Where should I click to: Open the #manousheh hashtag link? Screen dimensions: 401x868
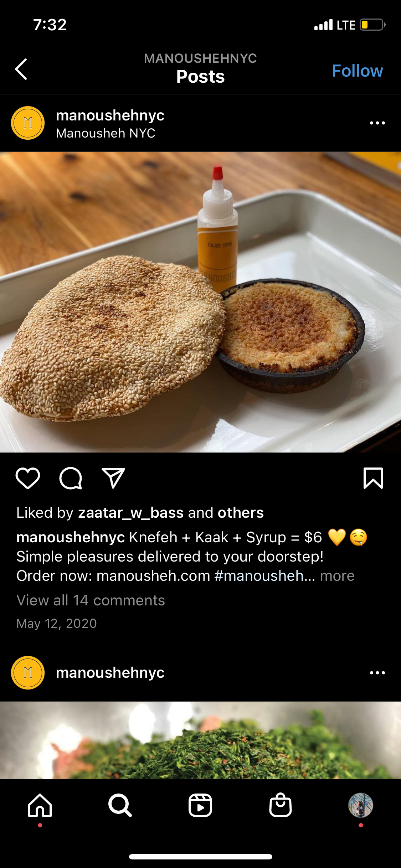point(265,576)
